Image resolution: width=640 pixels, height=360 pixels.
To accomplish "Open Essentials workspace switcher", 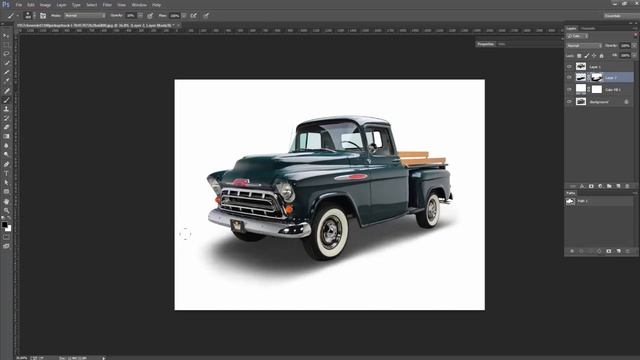I will click(621, 16).
